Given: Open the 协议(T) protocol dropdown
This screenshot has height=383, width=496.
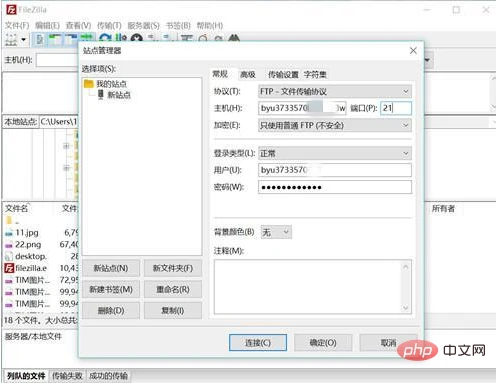Looking at the screenshot, I should (335, 91).
